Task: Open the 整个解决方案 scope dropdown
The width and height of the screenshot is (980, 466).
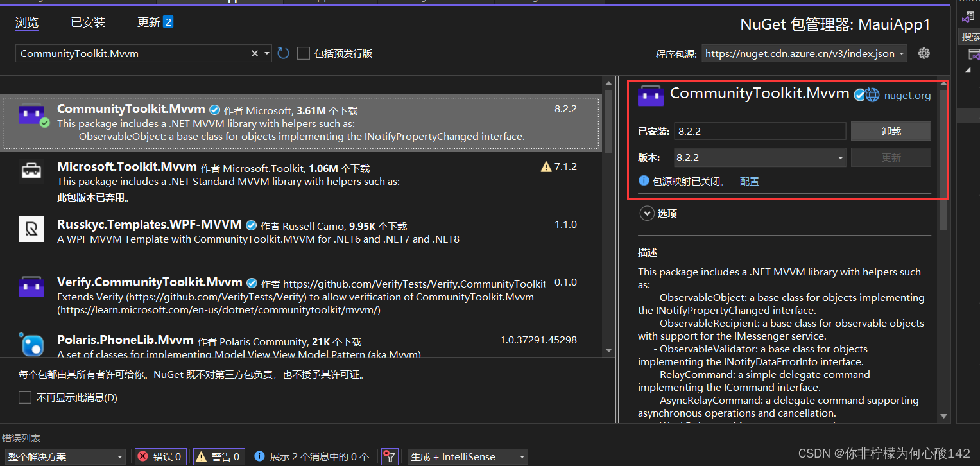Action: (x=65, y=457)
